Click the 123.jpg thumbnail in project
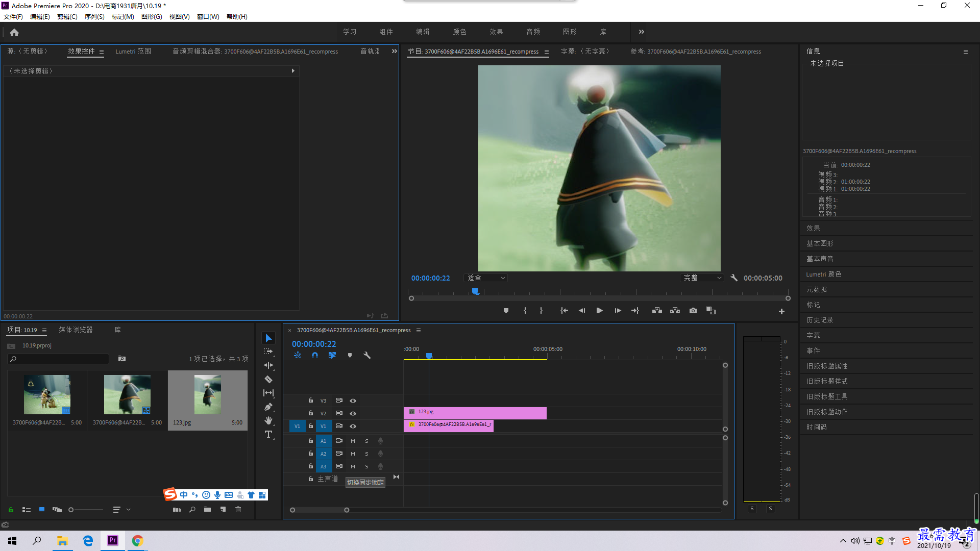Screen dimensions: 980x551 click(208, 394)
